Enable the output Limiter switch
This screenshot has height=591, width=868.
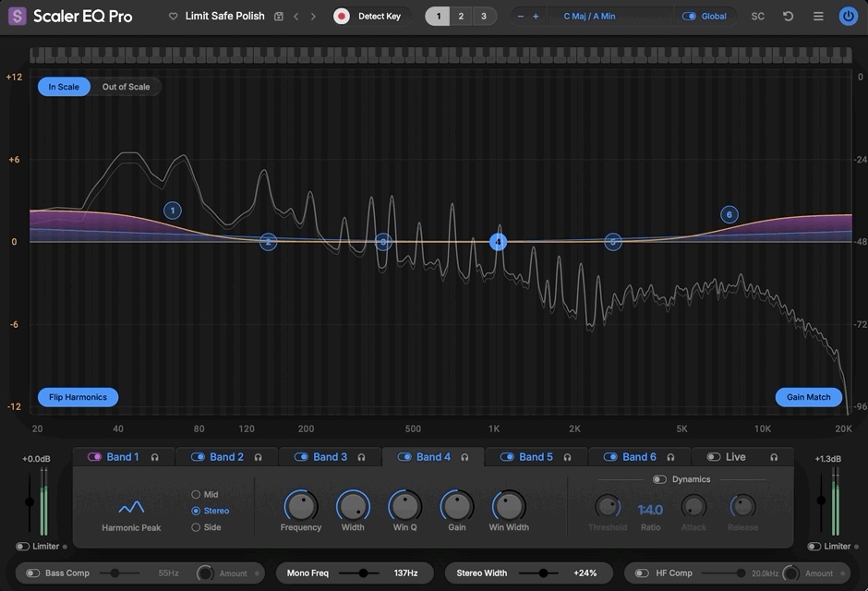point(814,547)
